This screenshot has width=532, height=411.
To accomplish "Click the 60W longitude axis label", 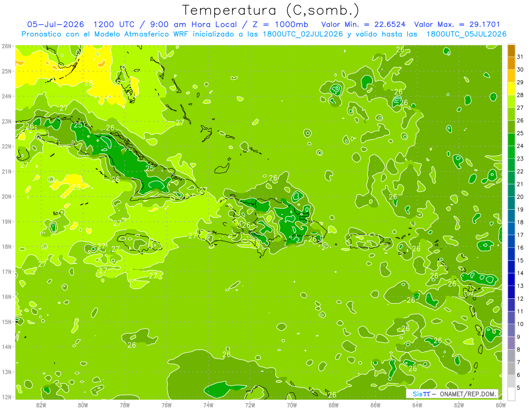I will tap(501, 404).
